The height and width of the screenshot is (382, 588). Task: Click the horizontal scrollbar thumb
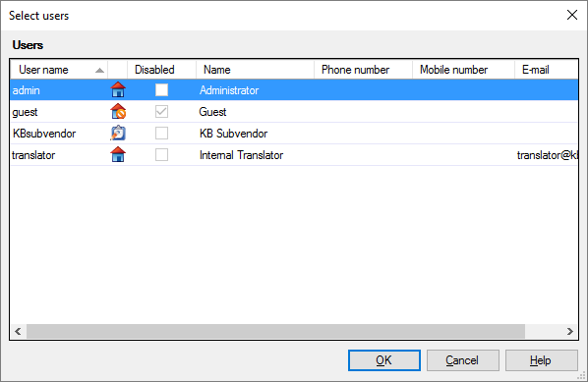point(275,331)
